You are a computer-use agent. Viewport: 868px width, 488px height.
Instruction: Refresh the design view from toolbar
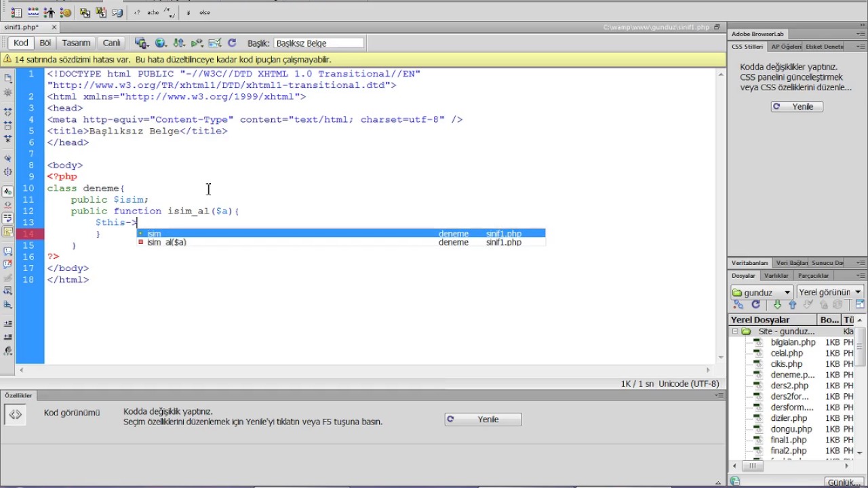click(x=232, y=43)
